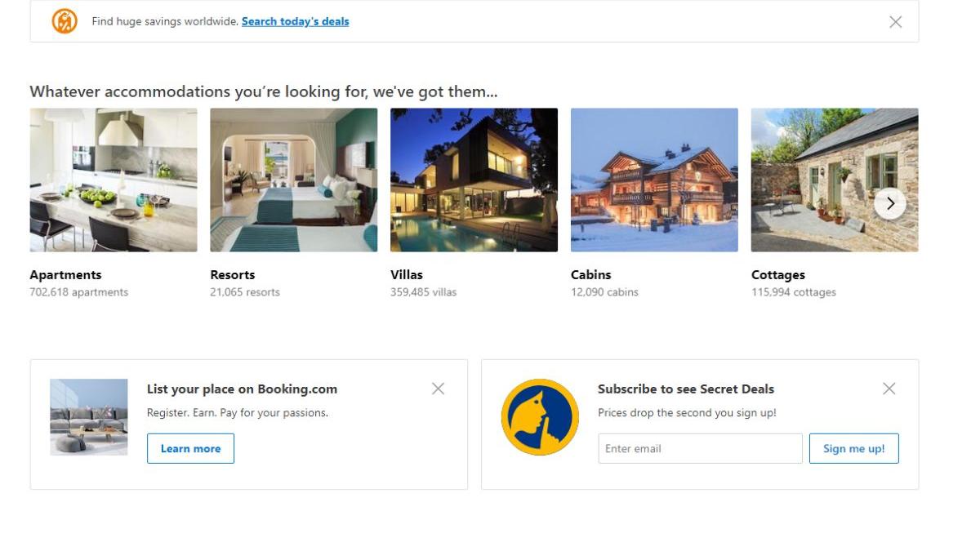Open the snowy Cabins photo

click(654, 180)
